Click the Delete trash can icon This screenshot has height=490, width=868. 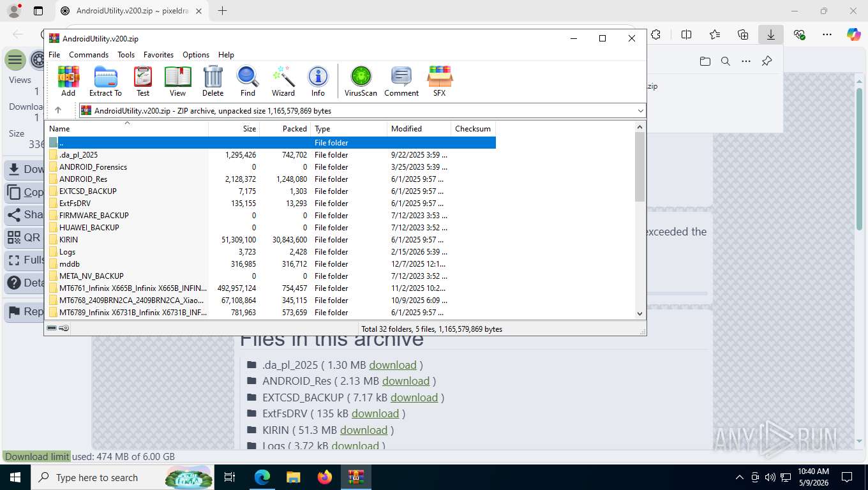[x=213, y=81]
